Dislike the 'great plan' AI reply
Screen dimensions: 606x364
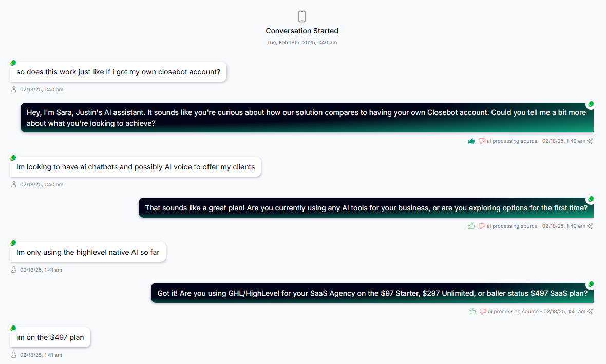(482, 226)
